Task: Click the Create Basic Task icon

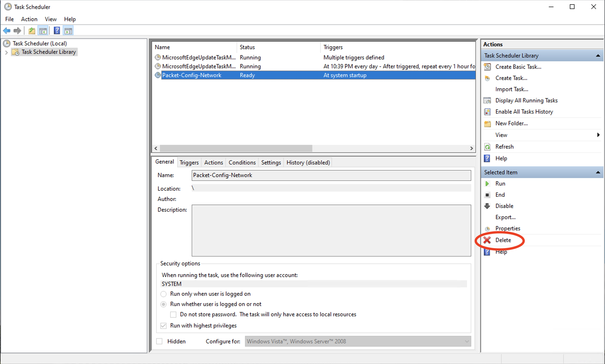Action: (x=487, y=67)
